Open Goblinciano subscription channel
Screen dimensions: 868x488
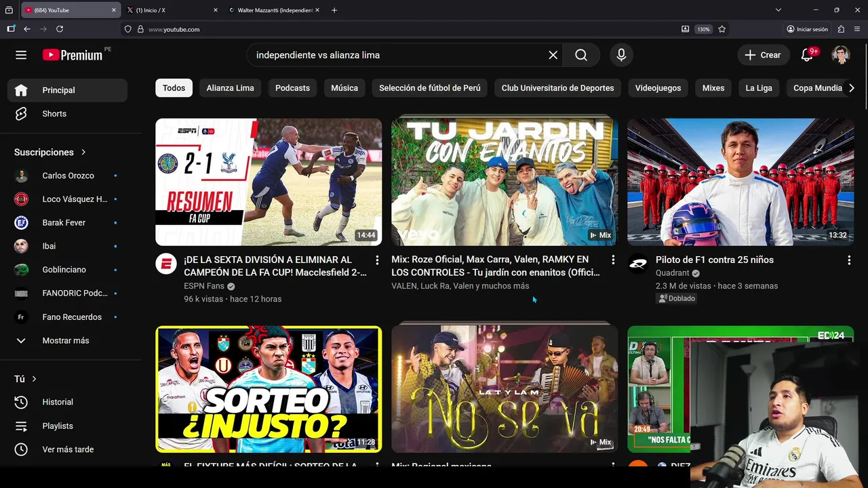point(67,270)
